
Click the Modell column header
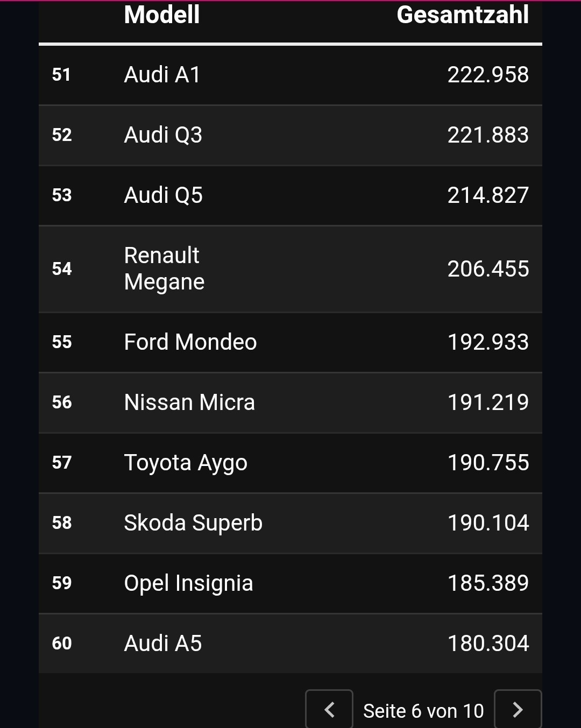[x=162, y=15]
